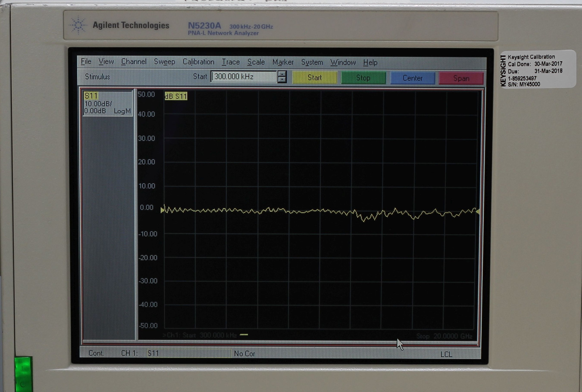Click the yellow Start stimulus button
The height and width of the screenshot is (392, 582).
click(x=314, y=77)
